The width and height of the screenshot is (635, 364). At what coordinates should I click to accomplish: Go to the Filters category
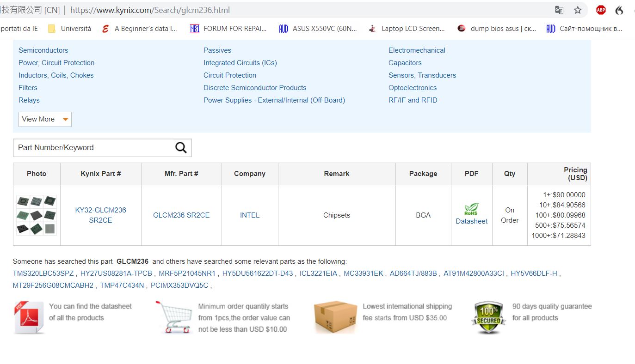pyautogui.click(x=28, y=88)
